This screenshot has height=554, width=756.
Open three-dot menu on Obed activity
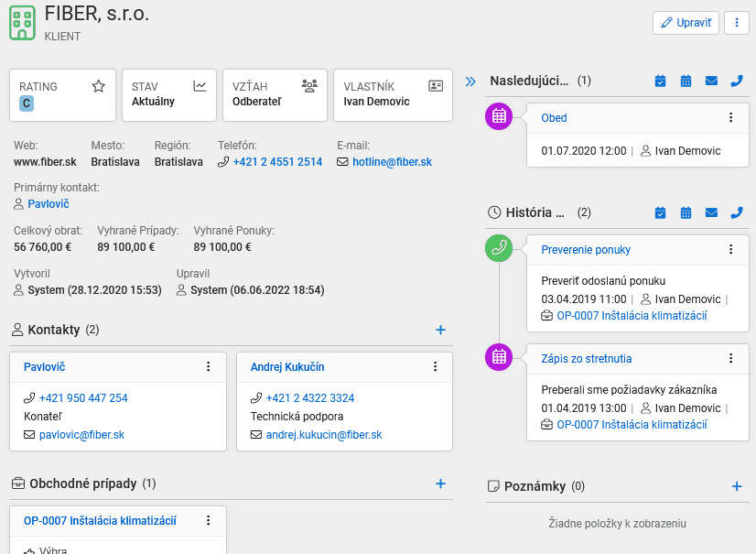coord(730,117)
